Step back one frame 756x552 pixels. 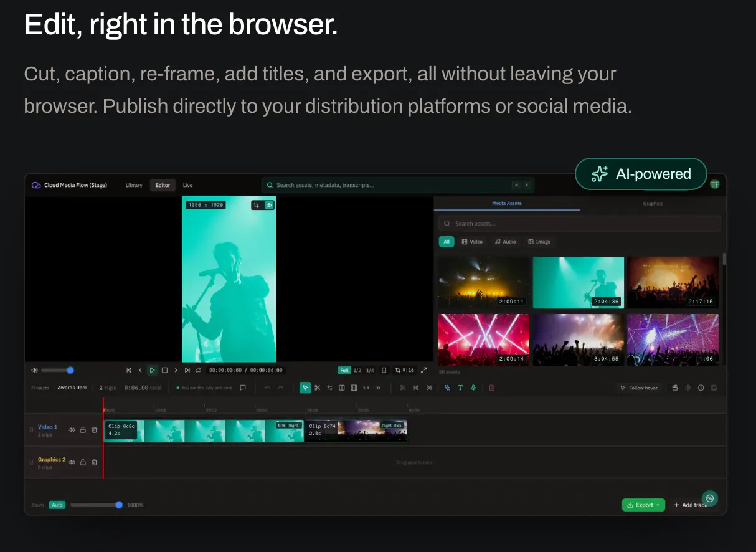pyautogui.click(x=140, y=370)
